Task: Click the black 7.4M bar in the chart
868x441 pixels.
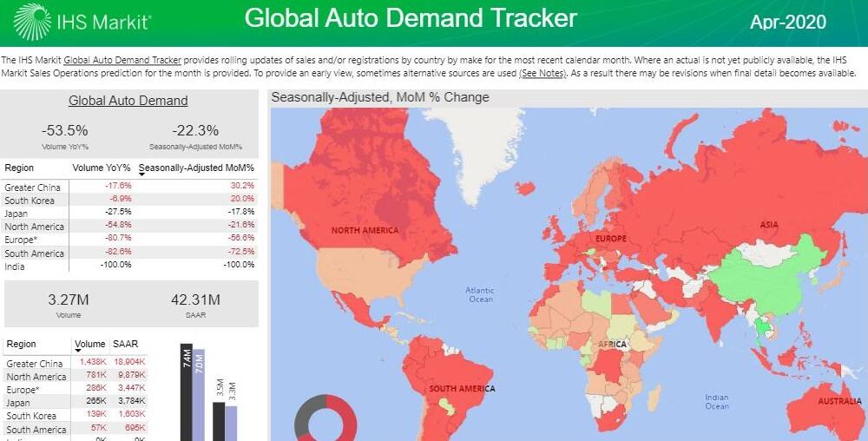Action: (187, 392)
